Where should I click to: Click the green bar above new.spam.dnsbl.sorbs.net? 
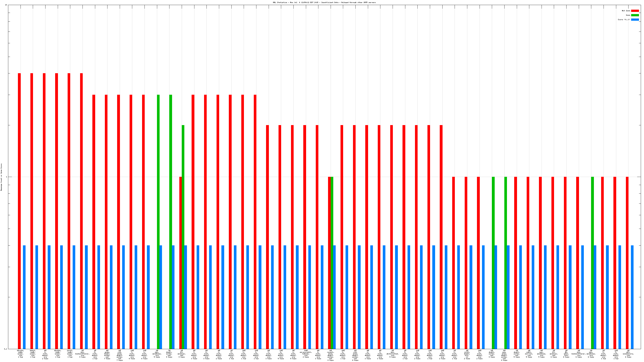pos(506,262)
